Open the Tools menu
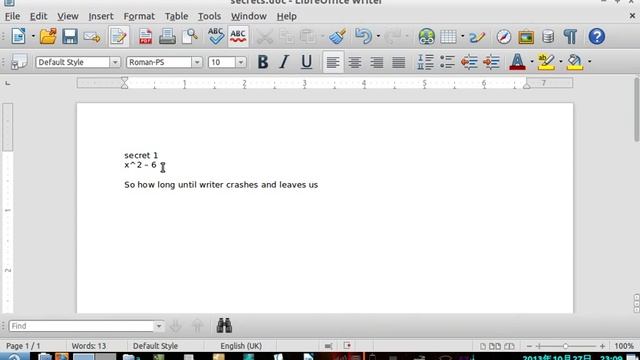 point(209,16)
